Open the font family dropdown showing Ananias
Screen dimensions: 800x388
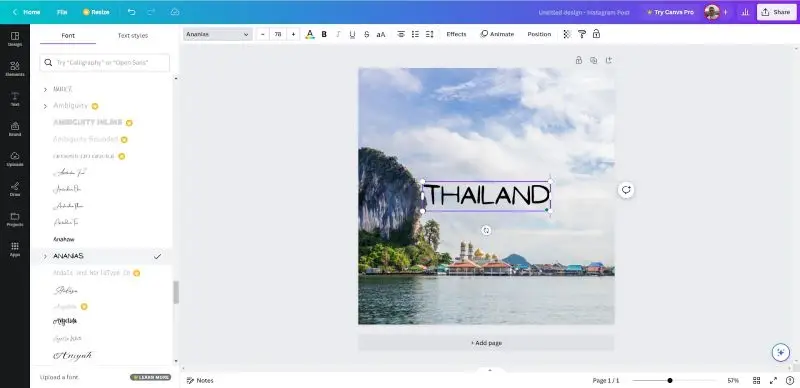click(x=218, y=34)
